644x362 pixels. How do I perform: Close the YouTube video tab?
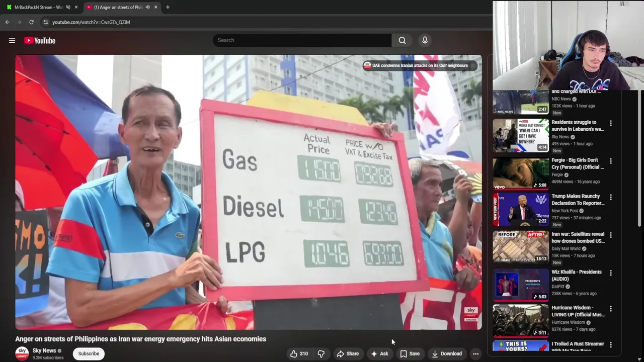tap(155, 7)
